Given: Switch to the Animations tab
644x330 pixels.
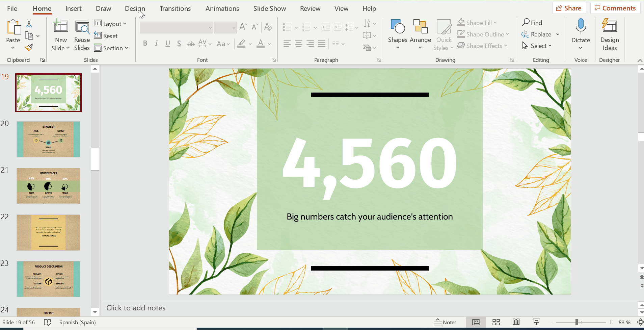Looking at the screenshot, I should point(222,8).
